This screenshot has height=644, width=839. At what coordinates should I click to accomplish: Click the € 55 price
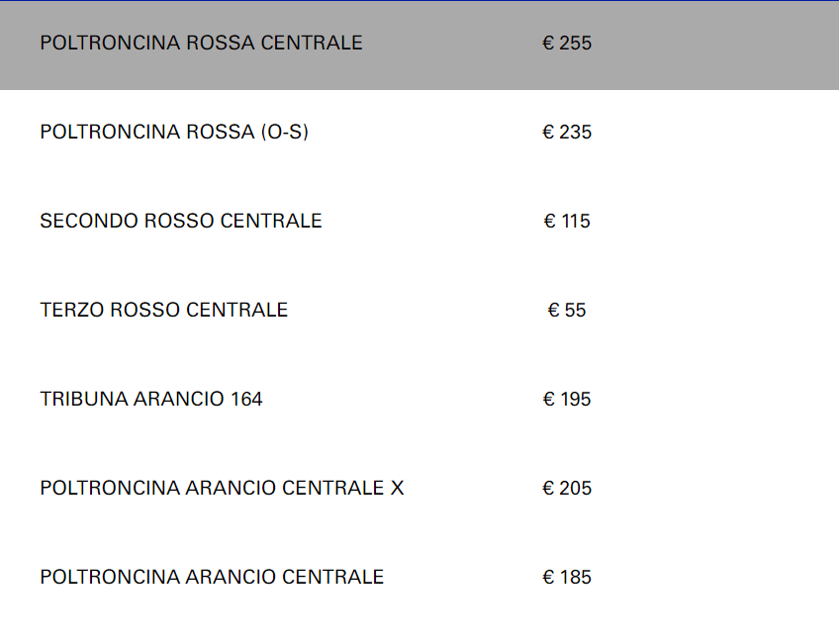pos(567,311)
